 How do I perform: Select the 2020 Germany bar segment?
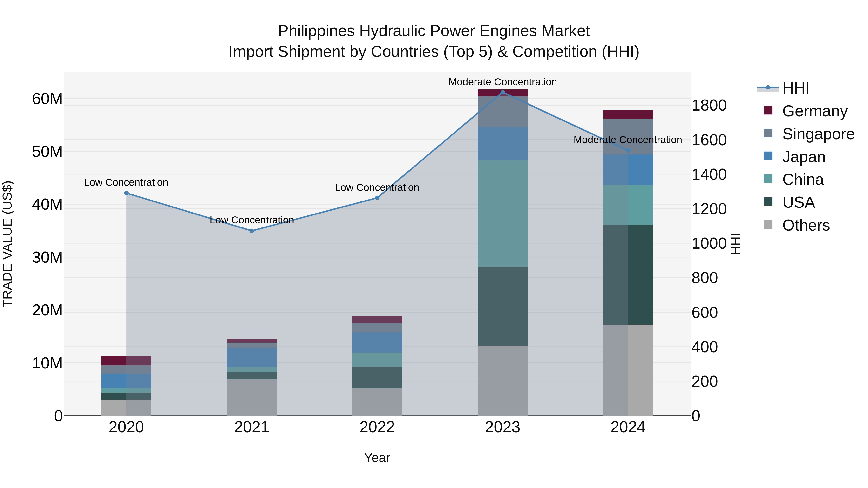click(x=126, y=361)
